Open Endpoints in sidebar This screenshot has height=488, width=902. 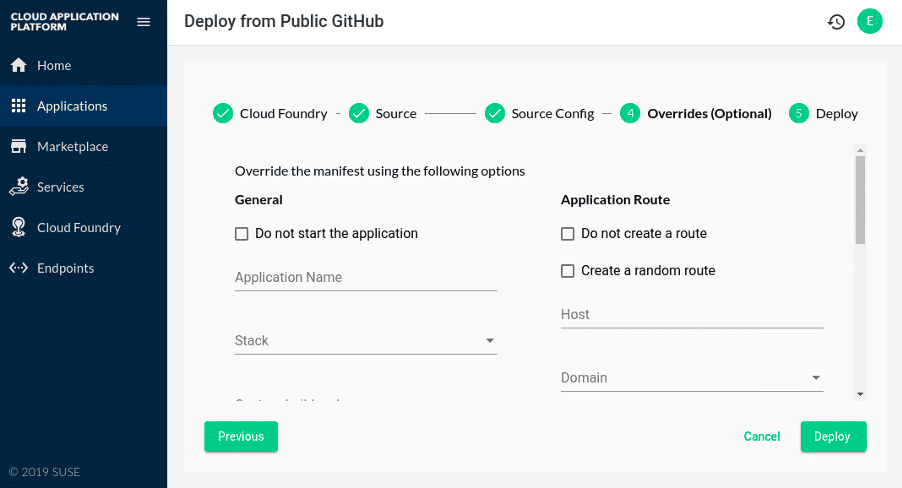83,268
